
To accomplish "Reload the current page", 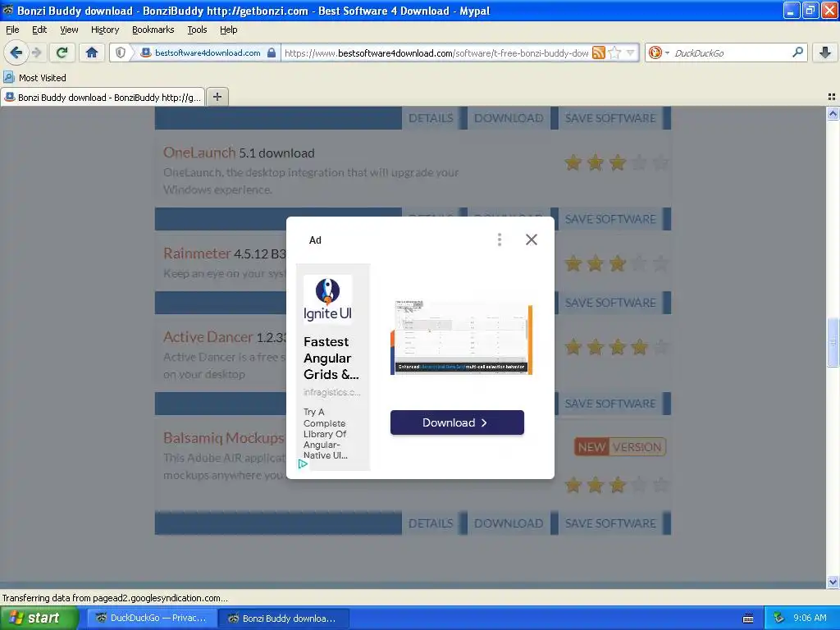I will tap(62, 52).
